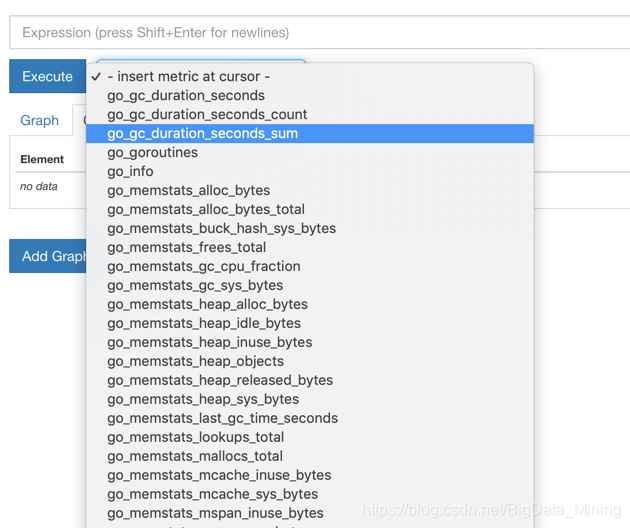Click the 'no data' result text

coord(39,186)
